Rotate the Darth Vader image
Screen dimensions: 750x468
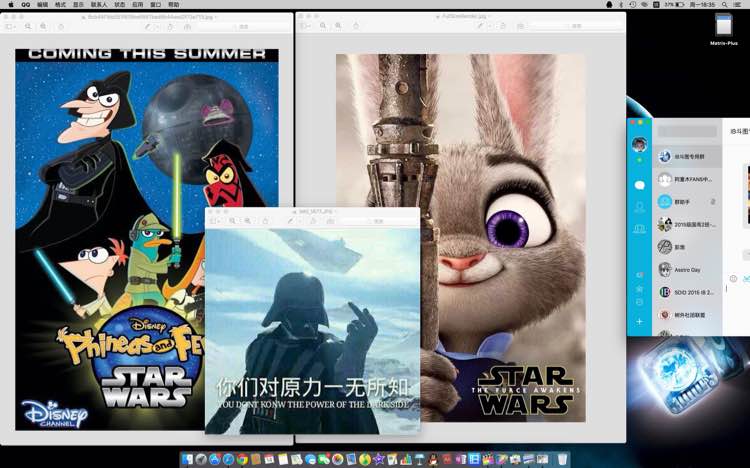pyautogui.click(x=313, y=221)
